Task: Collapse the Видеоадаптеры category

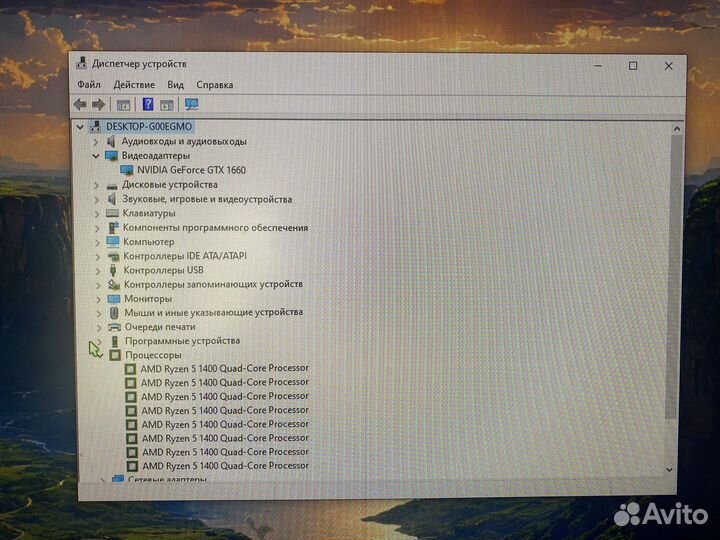Action: pyautogui.click(x=96, y=156)
